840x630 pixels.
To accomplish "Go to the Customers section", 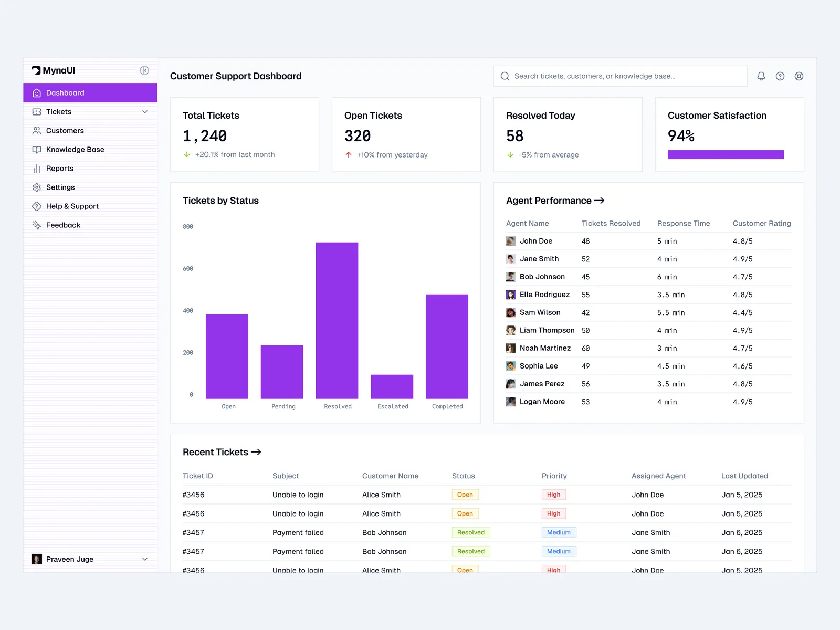I will coord(65,131).
